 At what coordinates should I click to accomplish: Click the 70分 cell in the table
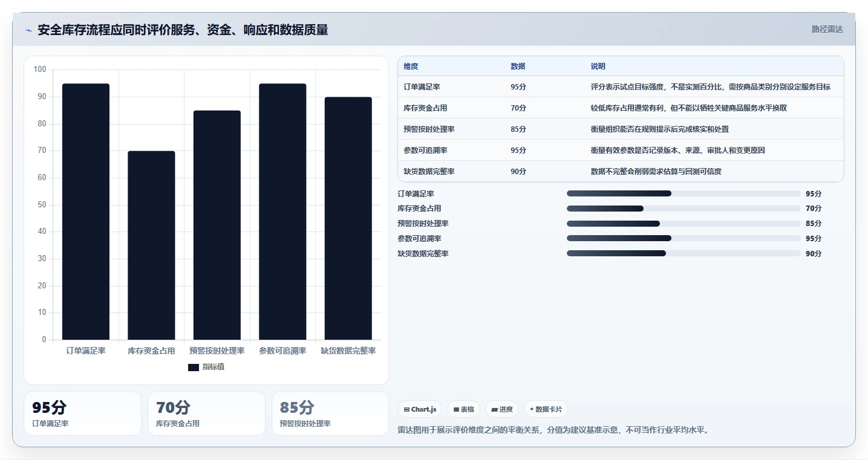click(518, 108)
